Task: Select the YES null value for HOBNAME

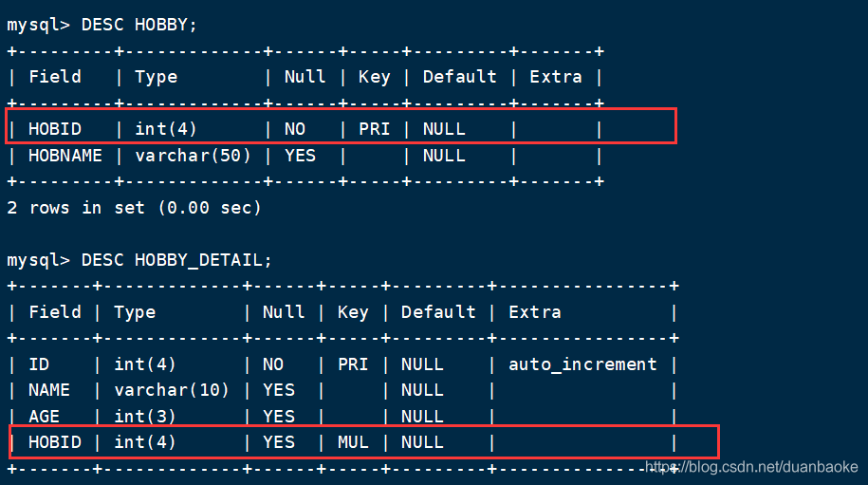Action: tap(300, 156)
